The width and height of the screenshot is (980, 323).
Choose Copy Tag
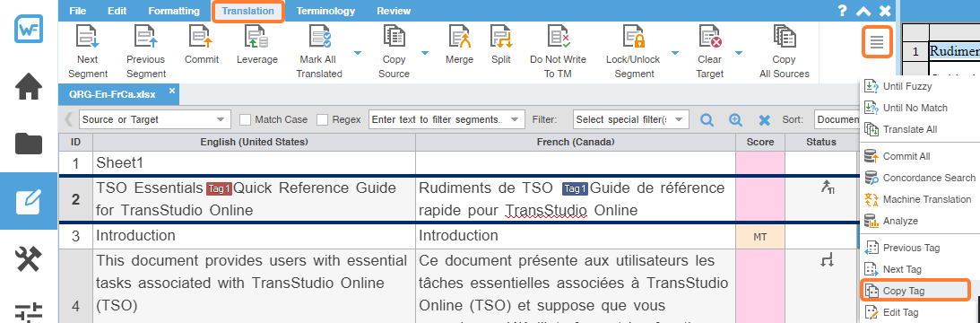point(915,291)
